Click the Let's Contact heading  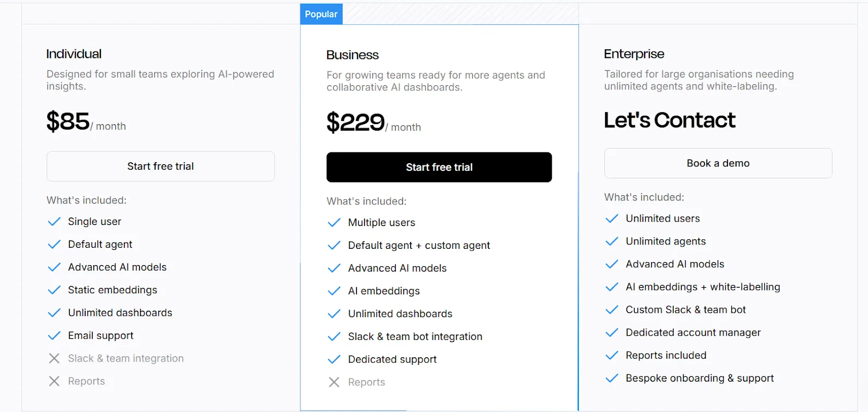(x=669, y=120)
